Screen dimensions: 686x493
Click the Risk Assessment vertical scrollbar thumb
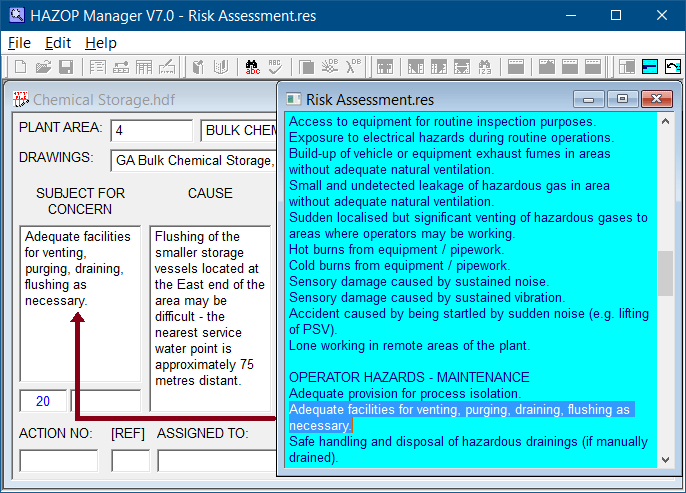click(x=665, y=273)
